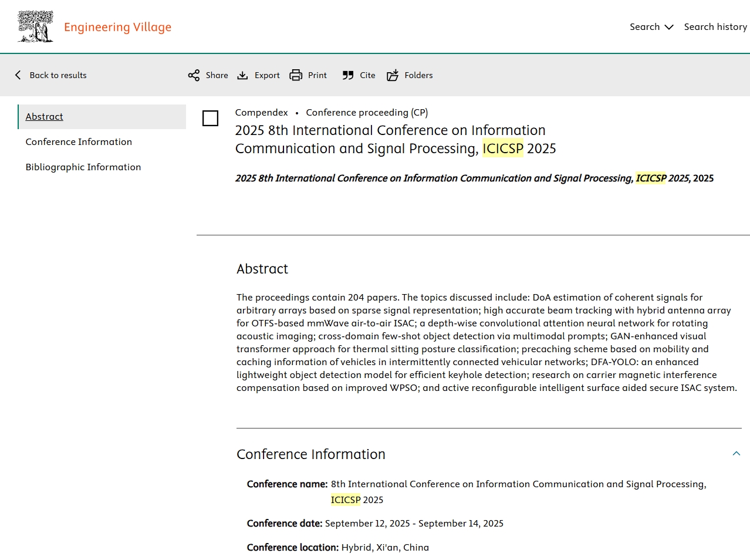Jump to Conference Information in sidebar
The image size is (750, 560).
(x=79, y=142)
